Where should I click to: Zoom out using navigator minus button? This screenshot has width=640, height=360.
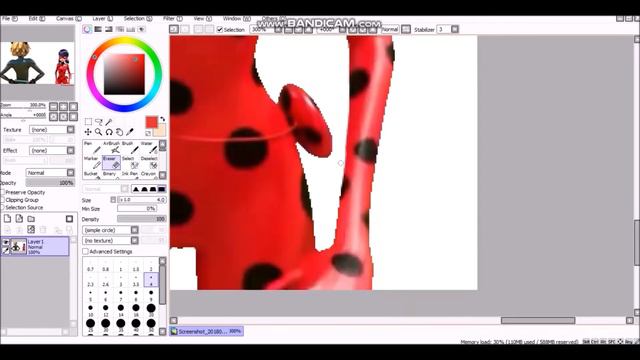point(53,107)
